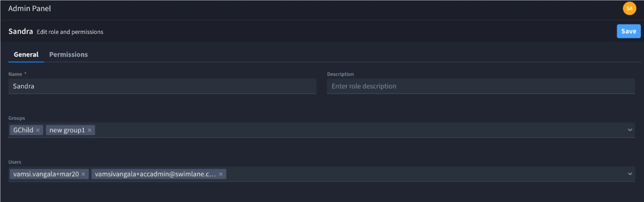Click the empty area of the Groups selector
This screenshot has width=644, height=202.
(359, 130)
